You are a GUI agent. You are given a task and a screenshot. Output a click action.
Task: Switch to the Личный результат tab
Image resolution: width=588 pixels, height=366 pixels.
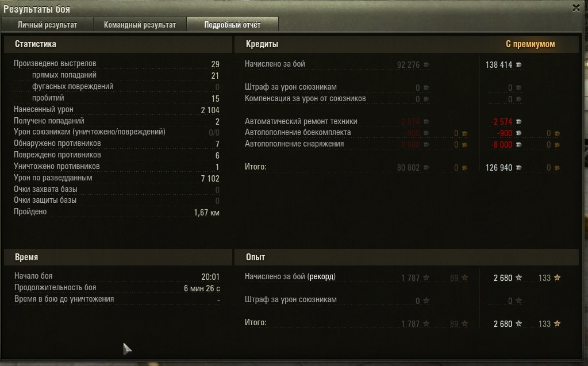coord(47,25)
